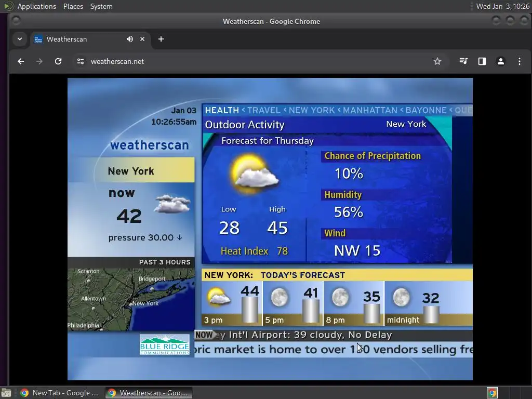Bookmark this page with the star icon
The height and width of the screenshot is (399, 532).
pos(437,61)
